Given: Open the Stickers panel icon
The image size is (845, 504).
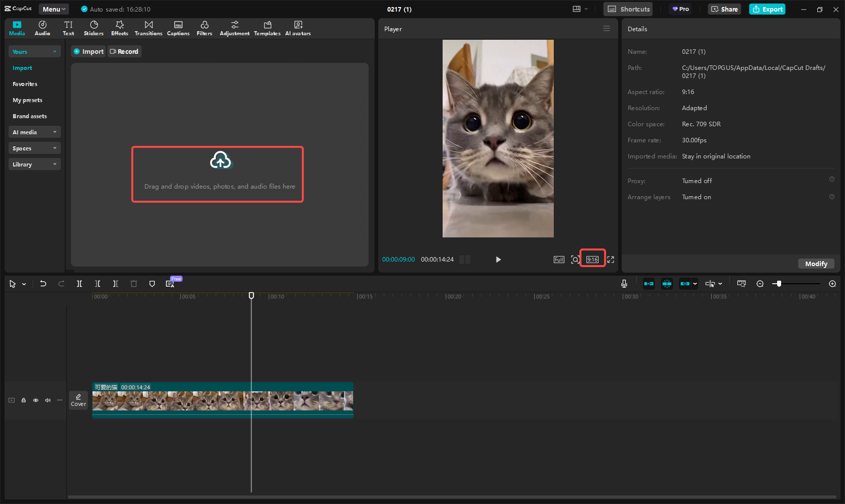Looking at the screenshot, I should click(x=94, y=28).
